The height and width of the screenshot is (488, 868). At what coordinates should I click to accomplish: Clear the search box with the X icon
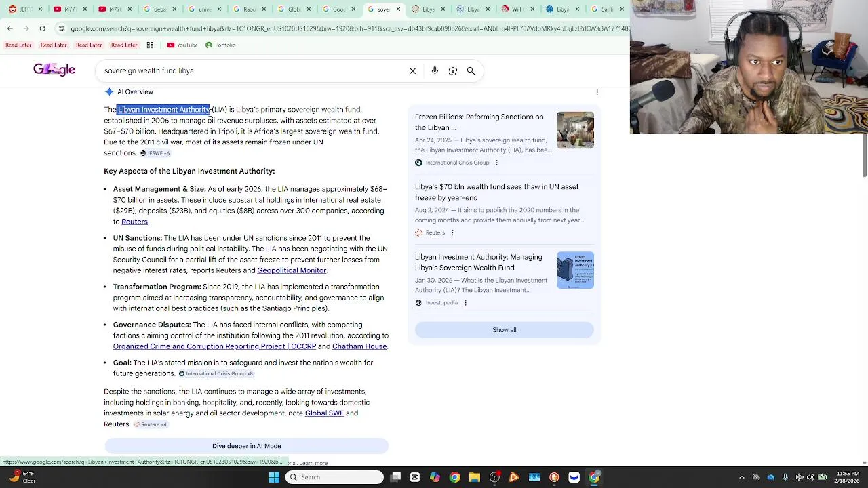click(412, 70)
